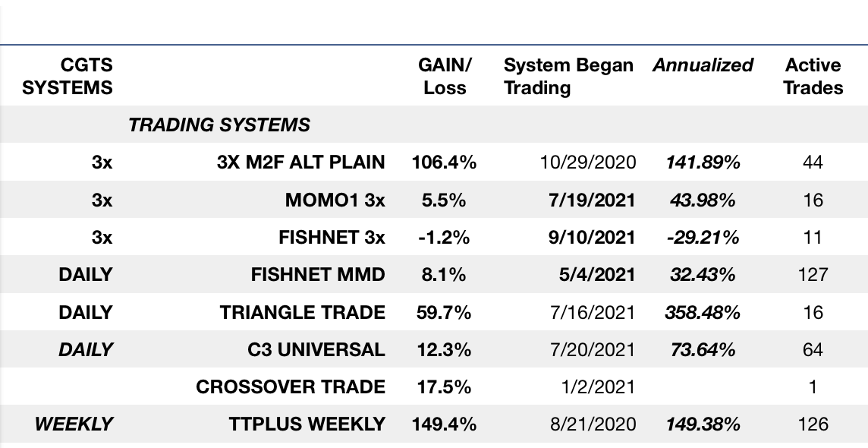Screen dimensions: 868x448
Task: Select the 3X M2F ALT PLAIN row name
Action: tap(301, 162)
